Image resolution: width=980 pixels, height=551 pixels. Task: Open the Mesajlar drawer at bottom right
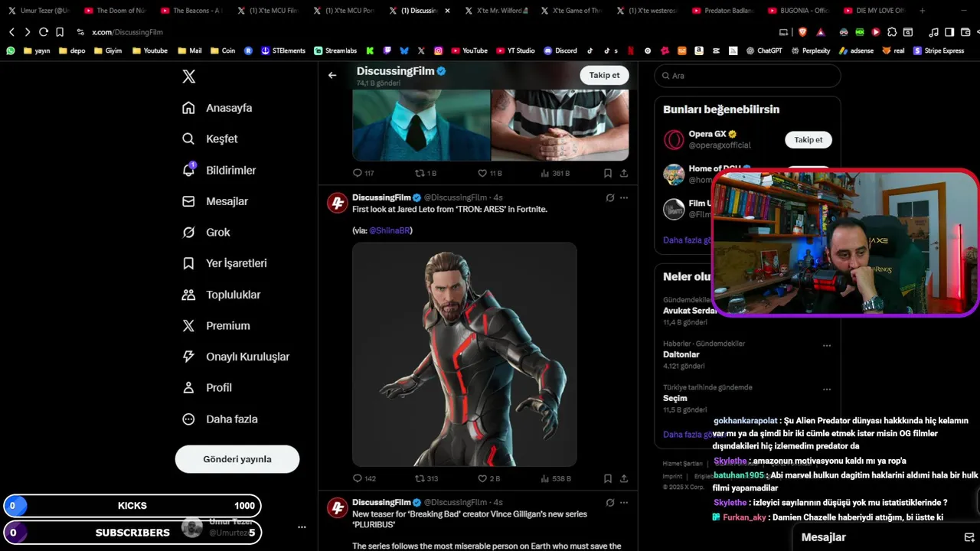[887, 537]
